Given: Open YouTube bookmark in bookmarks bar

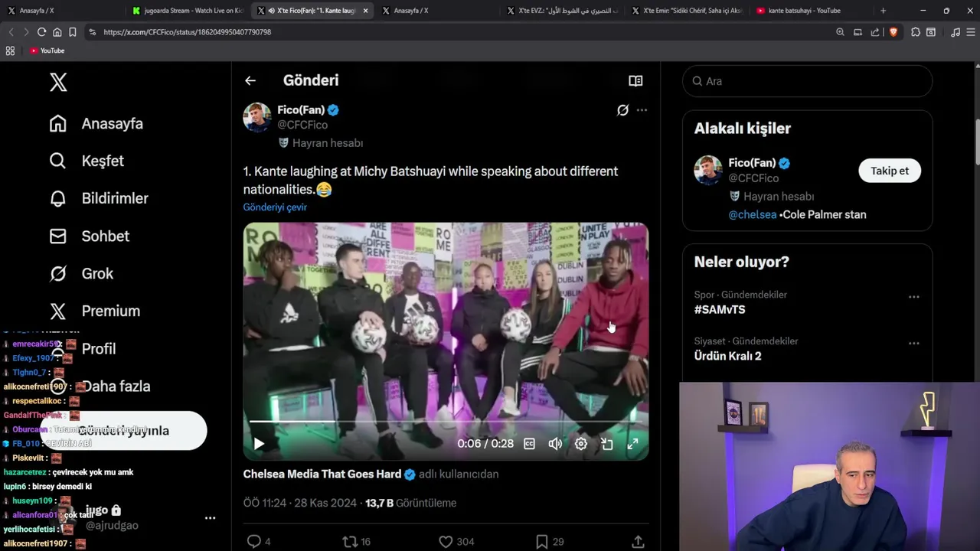Looking at the screenshot, I should pyautogui.click(x=47, y=51).
